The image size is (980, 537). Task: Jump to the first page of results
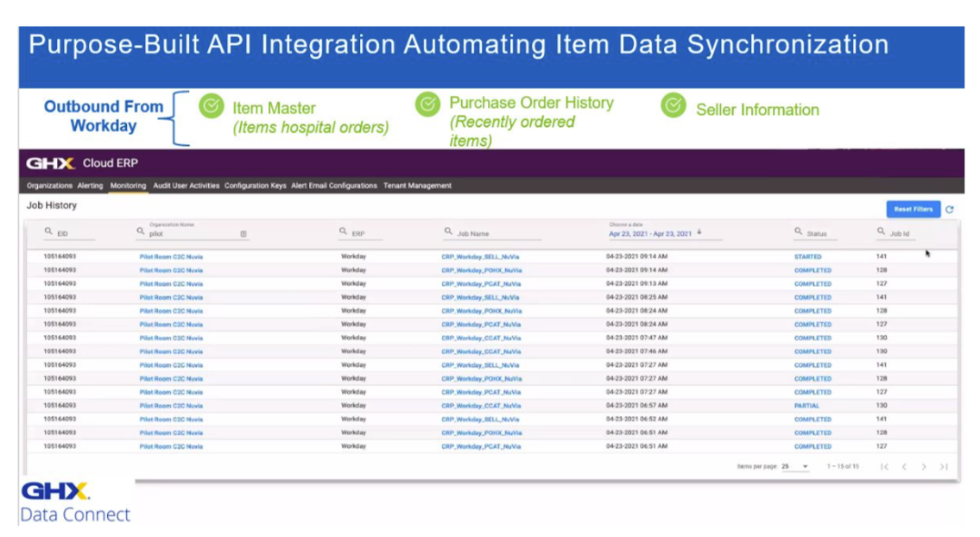coord(886,466)
